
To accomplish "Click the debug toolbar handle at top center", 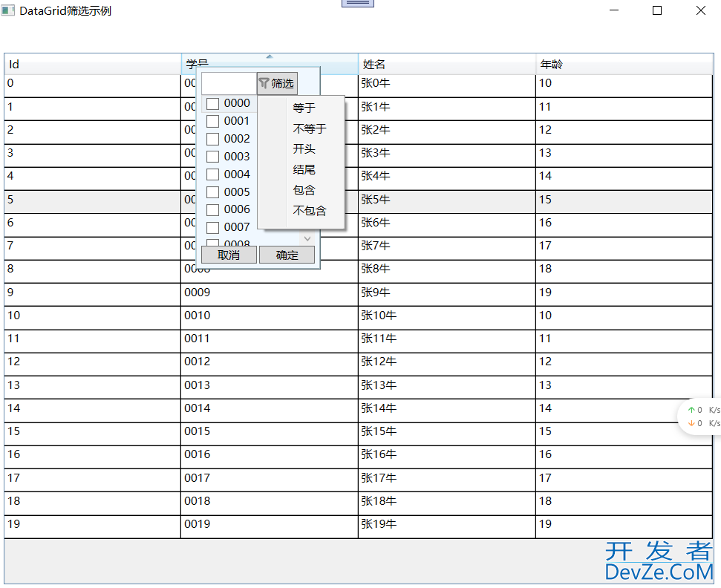I will 358,3.
